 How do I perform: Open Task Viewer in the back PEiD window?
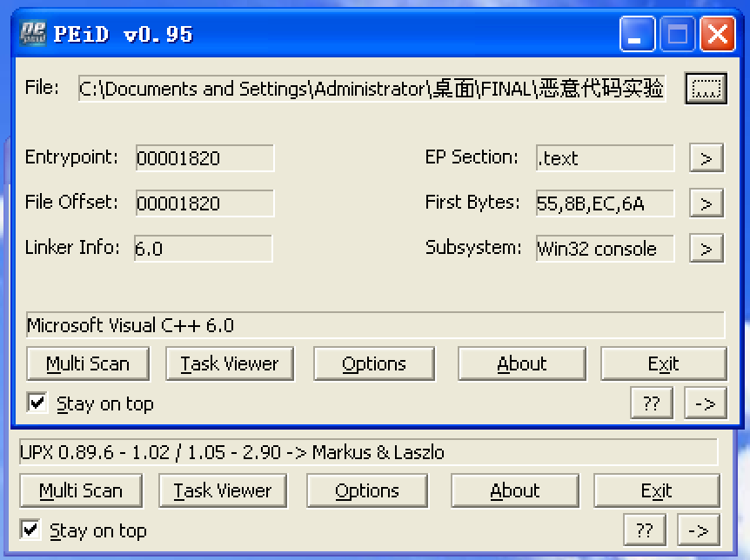pos(223,490)
